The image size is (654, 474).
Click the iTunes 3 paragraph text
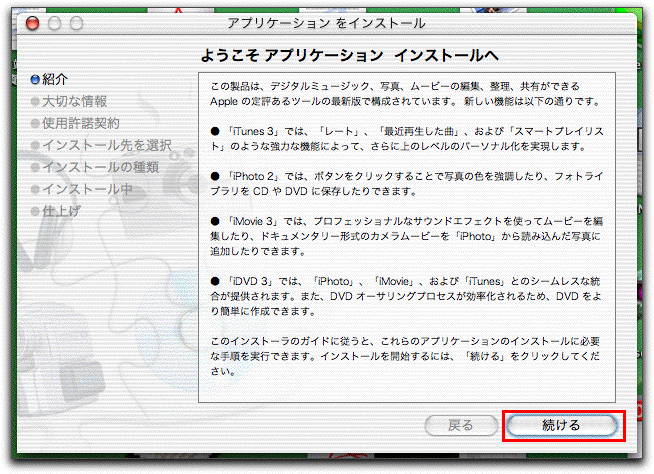point(407,139)
